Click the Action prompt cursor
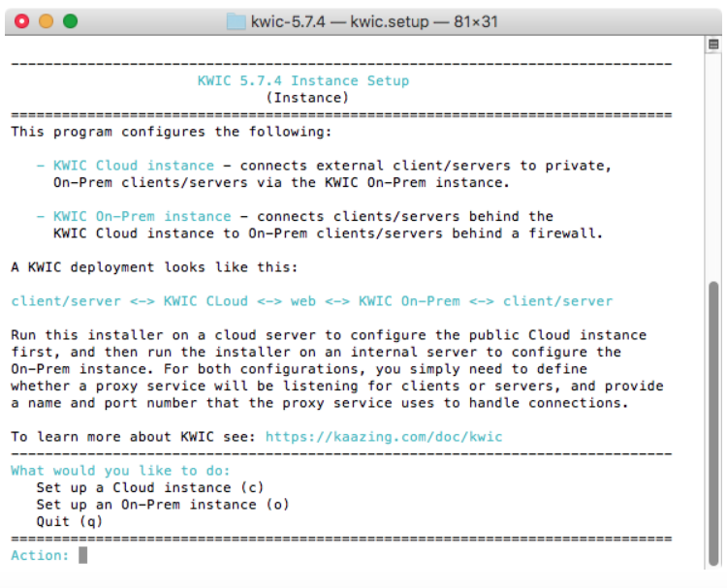 click(83, 555)
